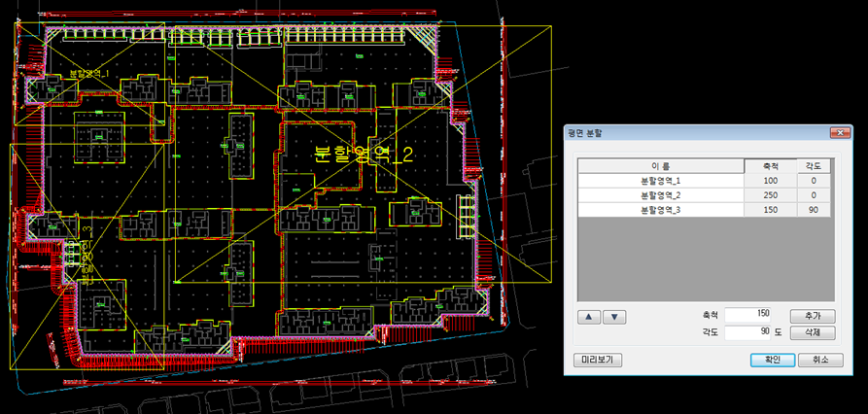This screenshot has height=414, width=868.
Task: Confirm with the 확인 button
Action: point(772,360)
